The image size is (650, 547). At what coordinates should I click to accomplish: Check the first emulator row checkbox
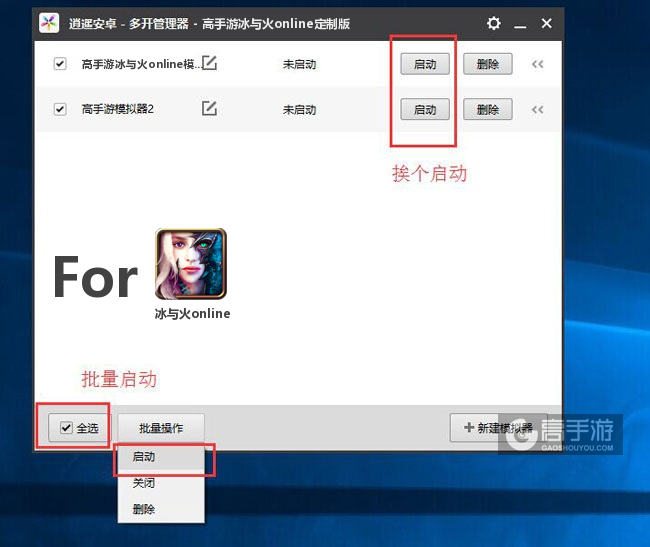tap(60, 64)
